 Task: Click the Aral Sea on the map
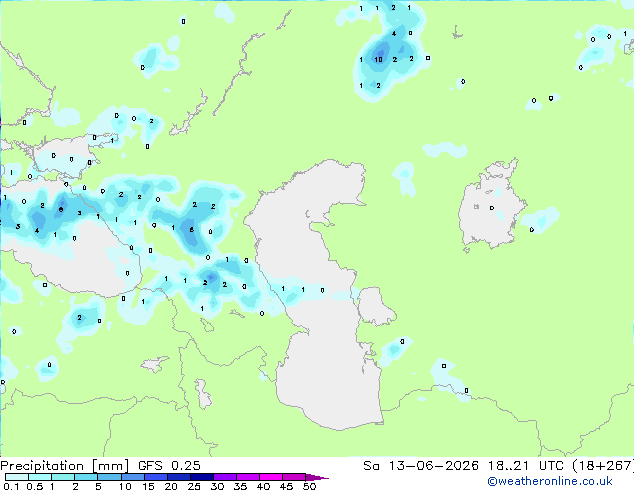click(x=491, y=206)
